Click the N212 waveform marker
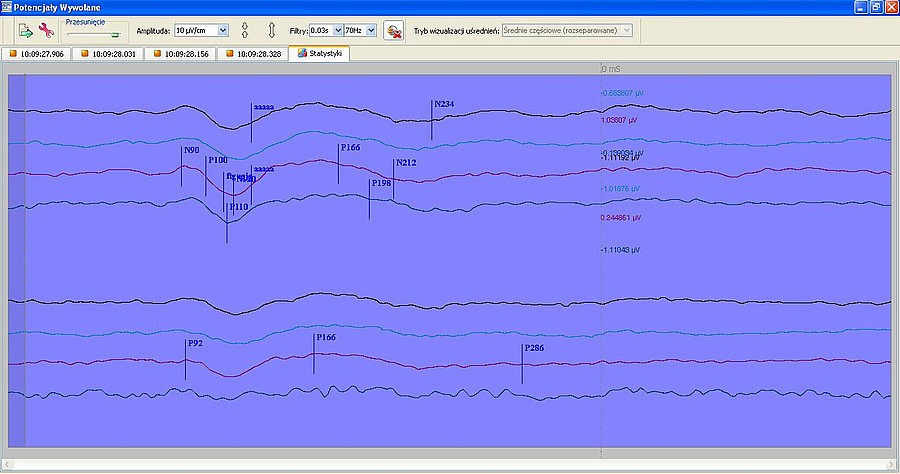Image resolution: width=900 pixels, height=474 pixels. [x=406, y=163]
